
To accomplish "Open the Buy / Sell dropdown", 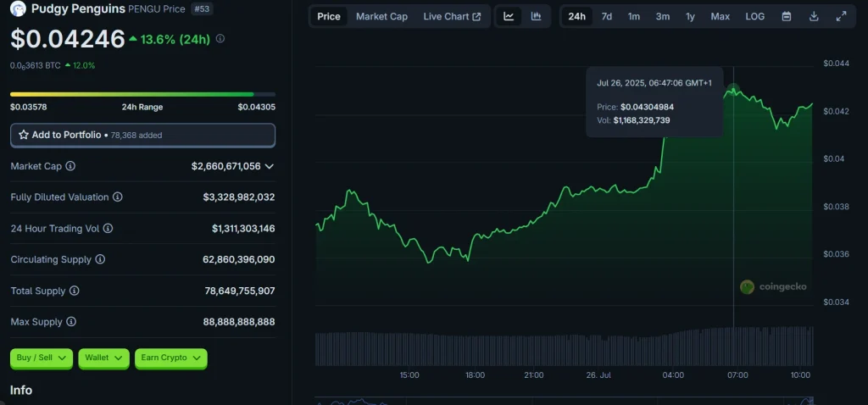I will click(x=42, y=358).
